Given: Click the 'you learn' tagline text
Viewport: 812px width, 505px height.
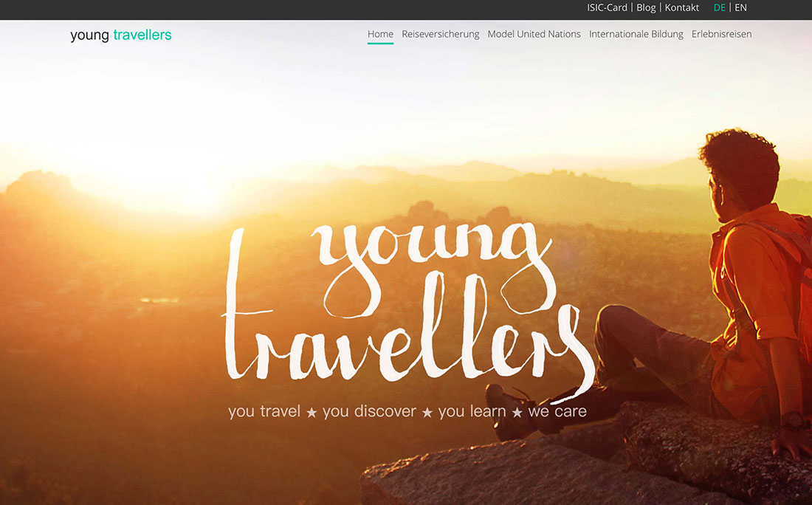Looking at the screenshot, I should click(472, 411).
